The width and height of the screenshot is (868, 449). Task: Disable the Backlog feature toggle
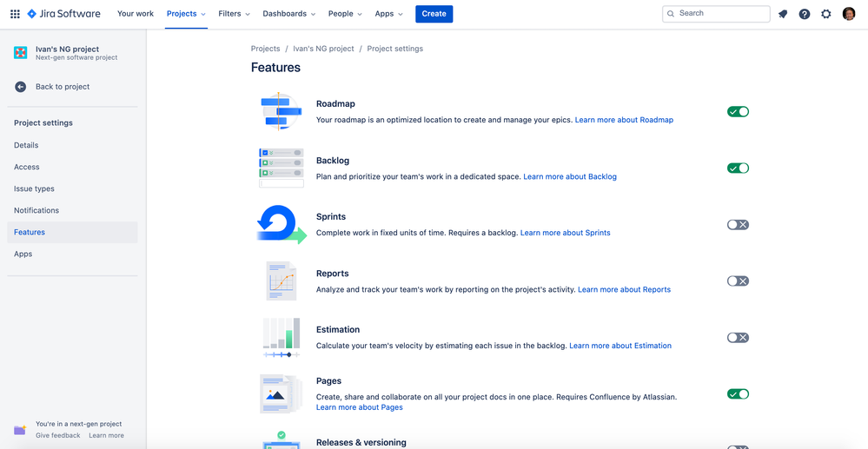[738, 168]
